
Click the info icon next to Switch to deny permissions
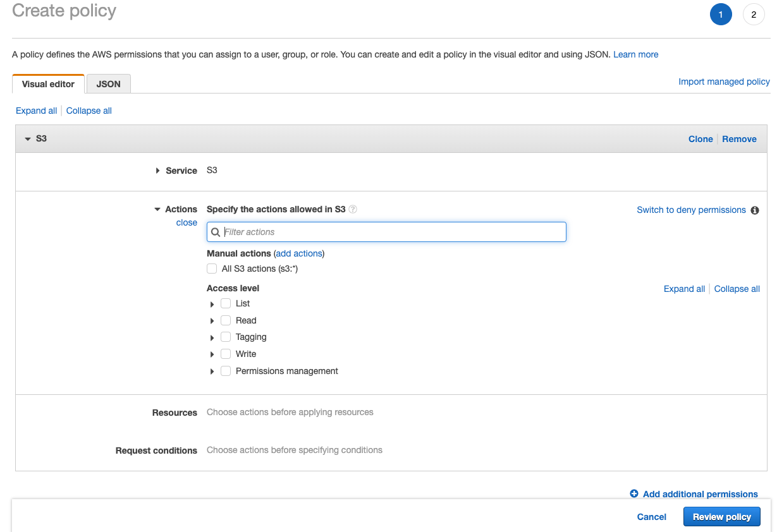click(x=755, y=210)
